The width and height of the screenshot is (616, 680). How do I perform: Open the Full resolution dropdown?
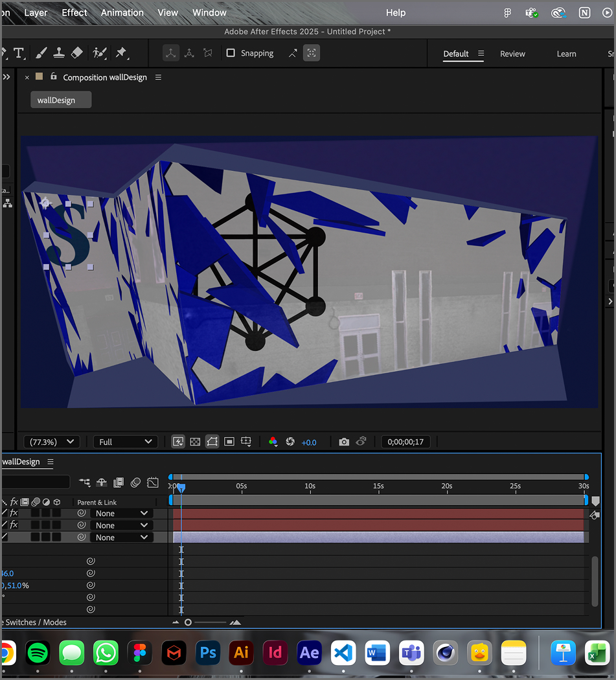tap(125, 441)
